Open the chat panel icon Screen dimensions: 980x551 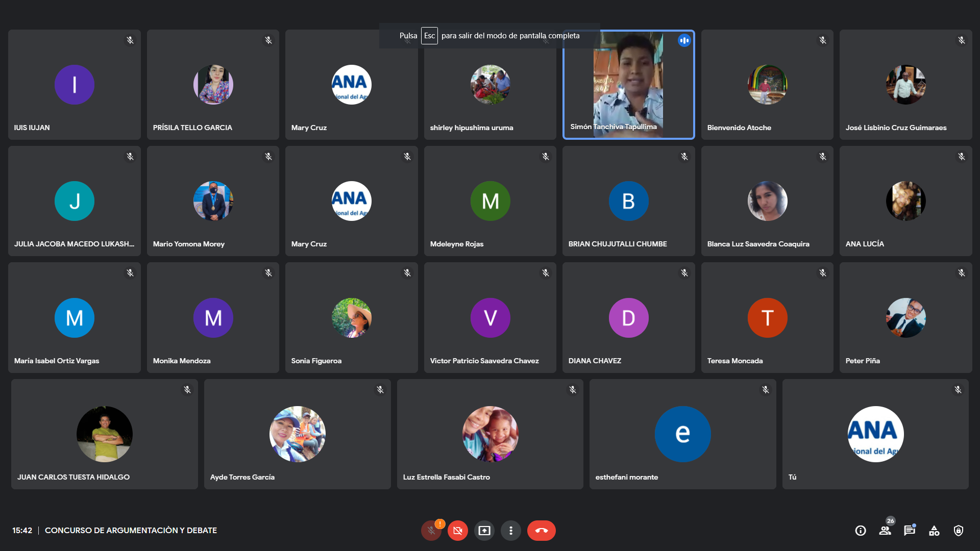pos(910,531)
